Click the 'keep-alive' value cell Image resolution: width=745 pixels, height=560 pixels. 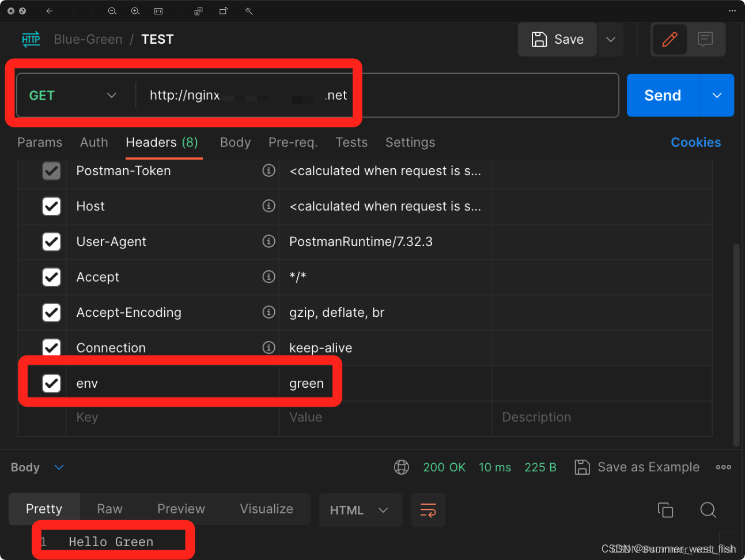click(385, 347)
